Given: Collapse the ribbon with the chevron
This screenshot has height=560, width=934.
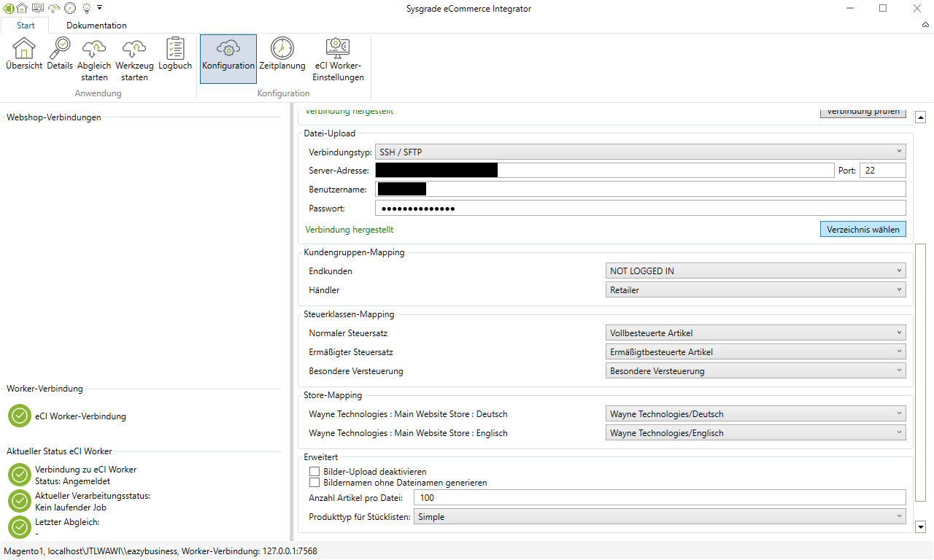Looking at the screenshot, I should coord(925,25).
